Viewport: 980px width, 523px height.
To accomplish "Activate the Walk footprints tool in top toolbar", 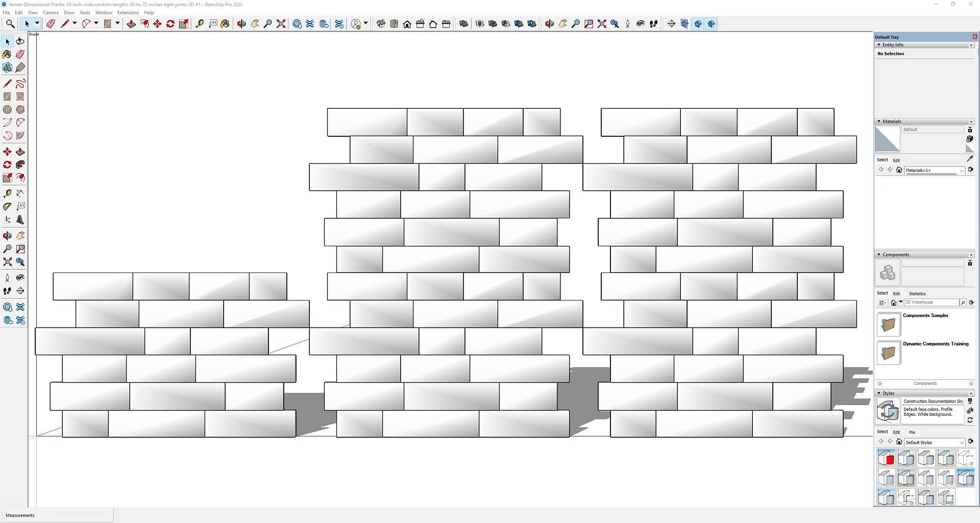I will 653,24.
